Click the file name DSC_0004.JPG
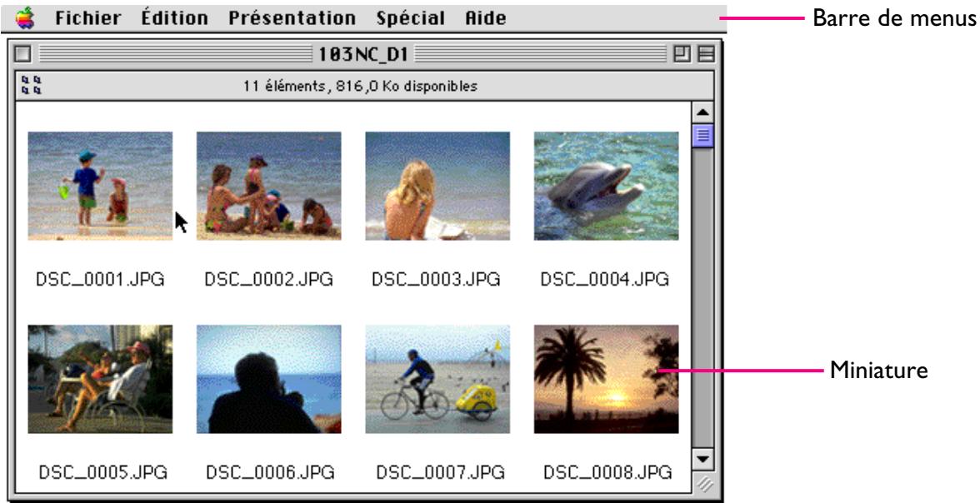The image size is (980, 503). point(605,279)
